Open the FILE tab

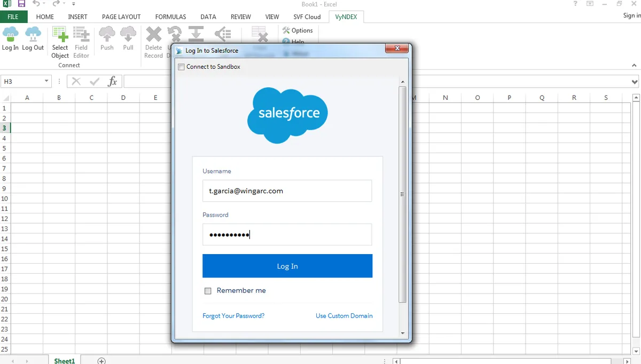click(x=13, y=17)
